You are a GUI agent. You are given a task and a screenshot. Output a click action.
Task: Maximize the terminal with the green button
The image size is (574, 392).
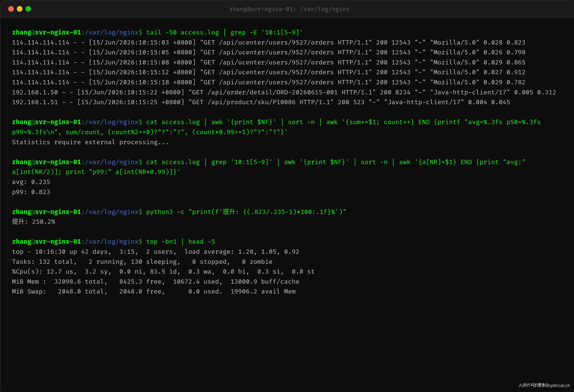point(29,9)
